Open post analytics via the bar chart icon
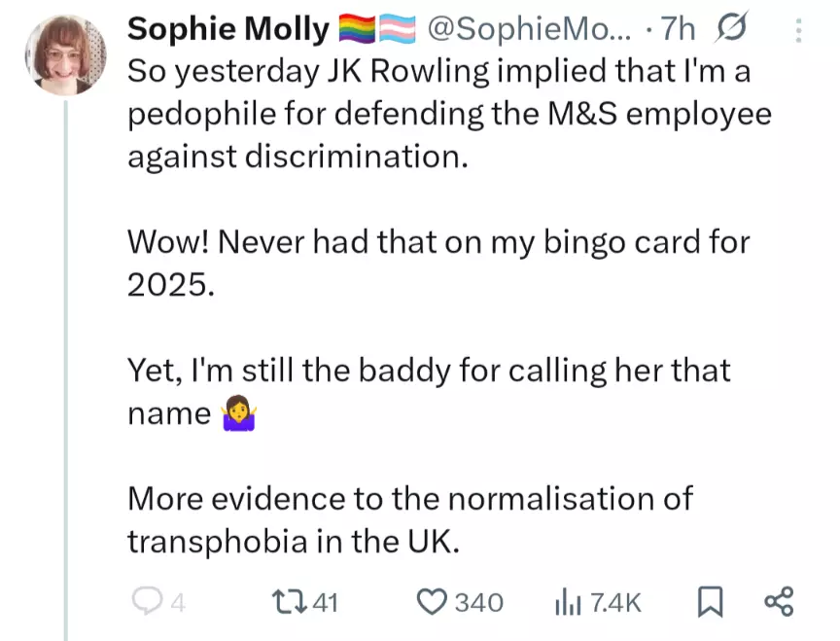 pos(567,603)
